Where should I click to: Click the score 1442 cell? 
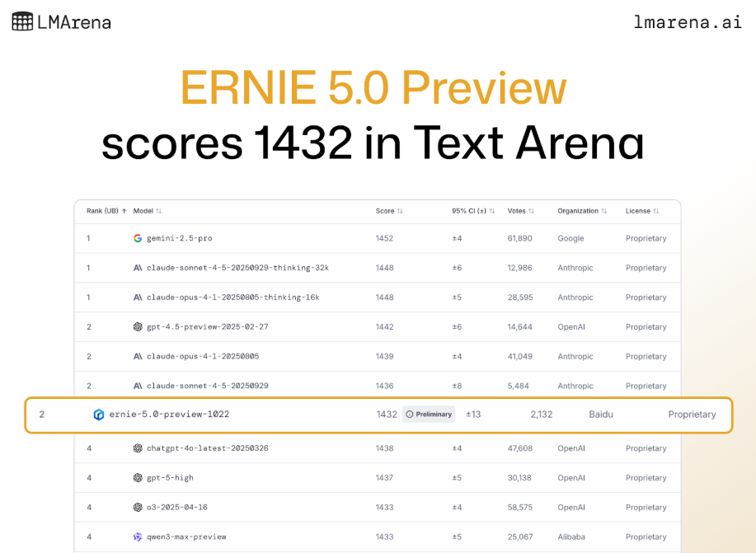[384, 327]
